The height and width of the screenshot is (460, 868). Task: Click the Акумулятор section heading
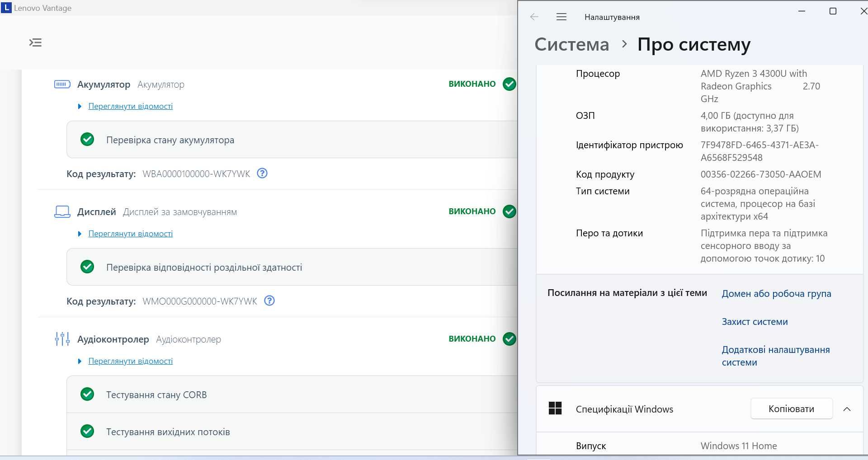pos(104,84)
